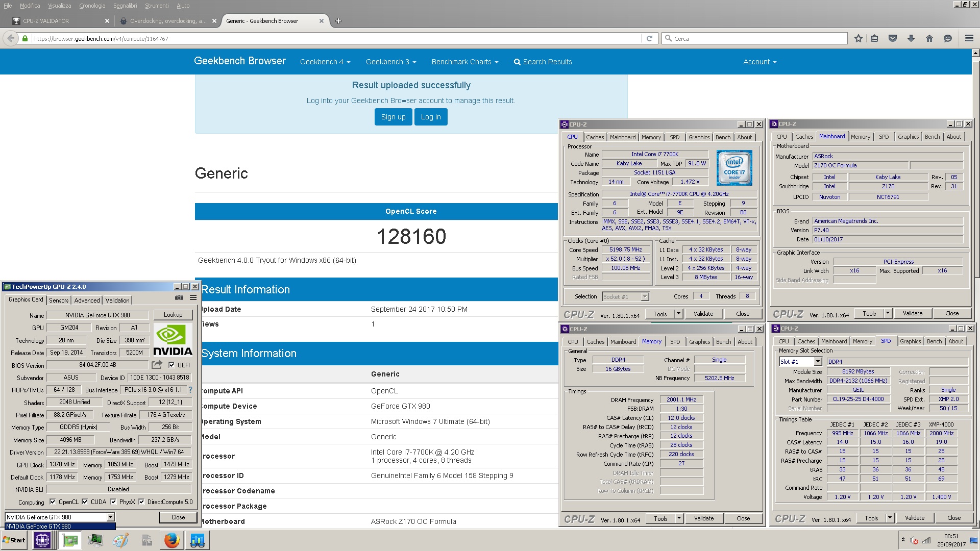
Task: Click the Geekbench taskbar icon
Action: pos(198,540)
